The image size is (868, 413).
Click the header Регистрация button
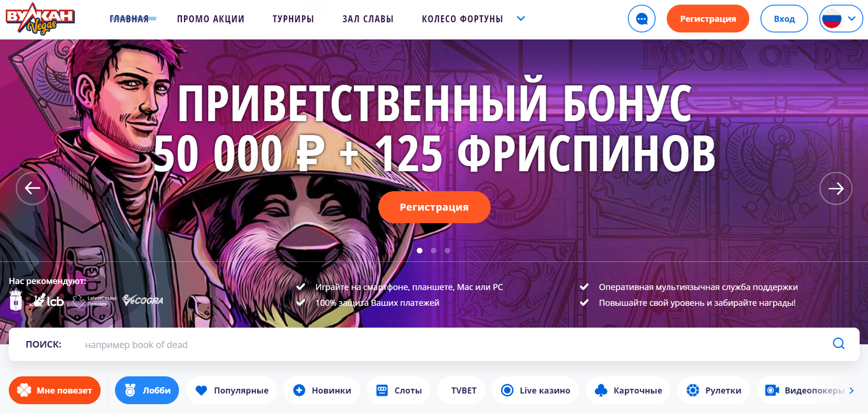click(708, 19)
